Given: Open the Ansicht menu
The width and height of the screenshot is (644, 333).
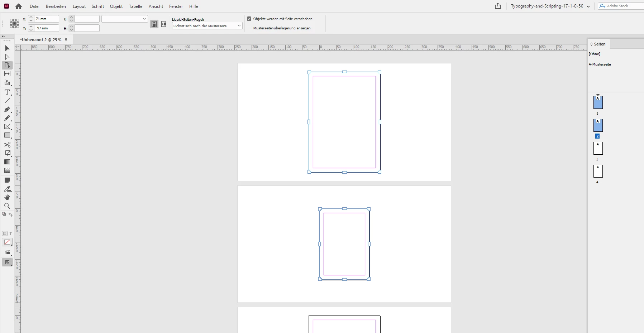Looking at the screenshot, I should point(156,6).
